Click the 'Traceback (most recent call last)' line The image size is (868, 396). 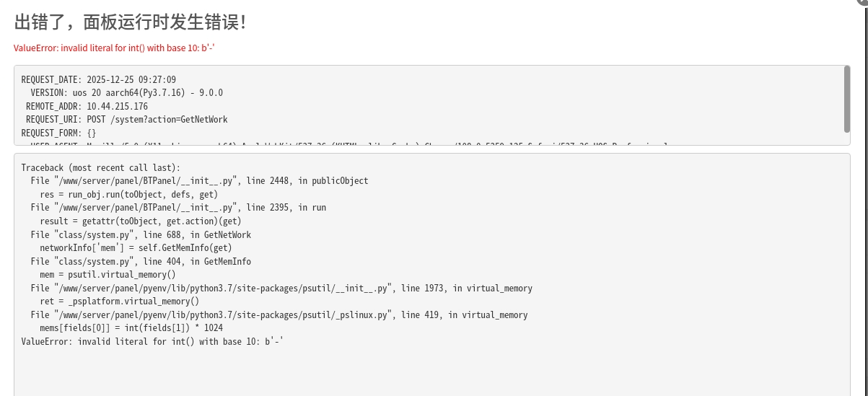pyautogui.click(x=101, y=167)
